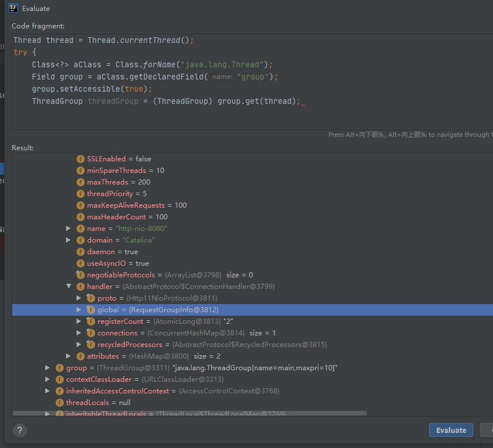493x448 pixels.
Task: Click the field icon beside name
Action: (x=81, y=229)
